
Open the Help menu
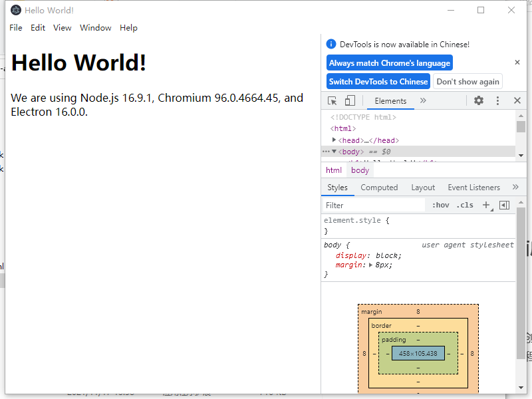click(x=128, y=28)
